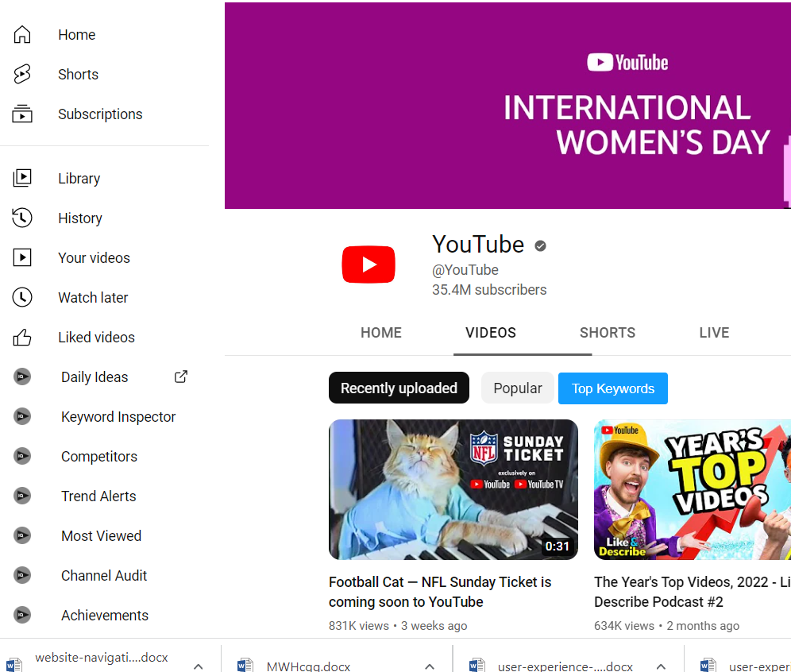Image resolution: width=791 pixels, height=672 pixels.
Task: Click Word icon of website-navigati....docx download
Action: pyautogui.click(x=14, y=665)
